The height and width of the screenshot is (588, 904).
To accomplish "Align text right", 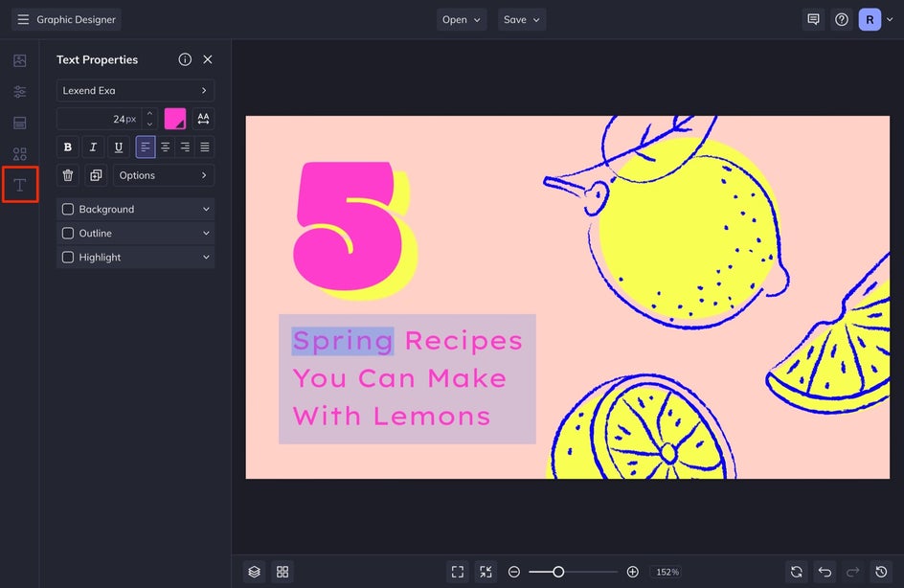I will pos(185,147).
